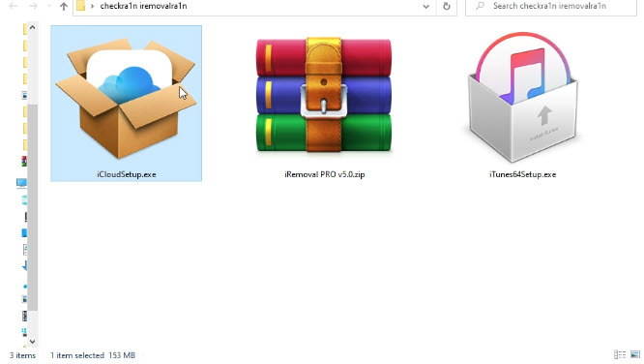This screenshot has height=364, width=644.
Task: Click the navigation pane scroll-down arrow
Action: [x=33, y=342]
